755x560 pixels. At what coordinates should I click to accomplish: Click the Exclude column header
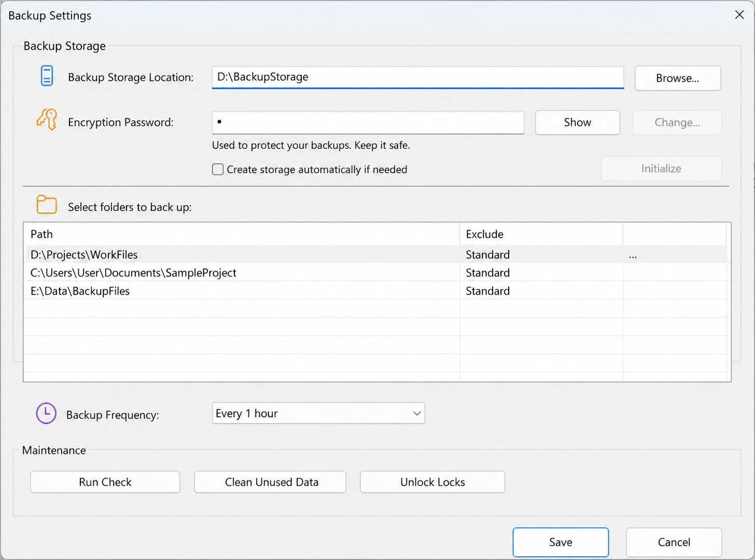(x=541, y=234)
